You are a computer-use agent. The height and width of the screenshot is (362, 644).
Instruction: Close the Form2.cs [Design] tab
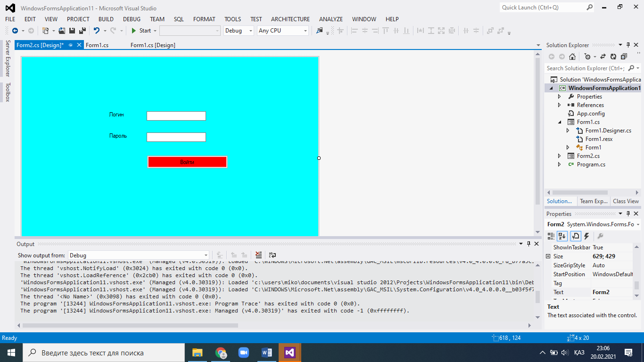point(79,45)
